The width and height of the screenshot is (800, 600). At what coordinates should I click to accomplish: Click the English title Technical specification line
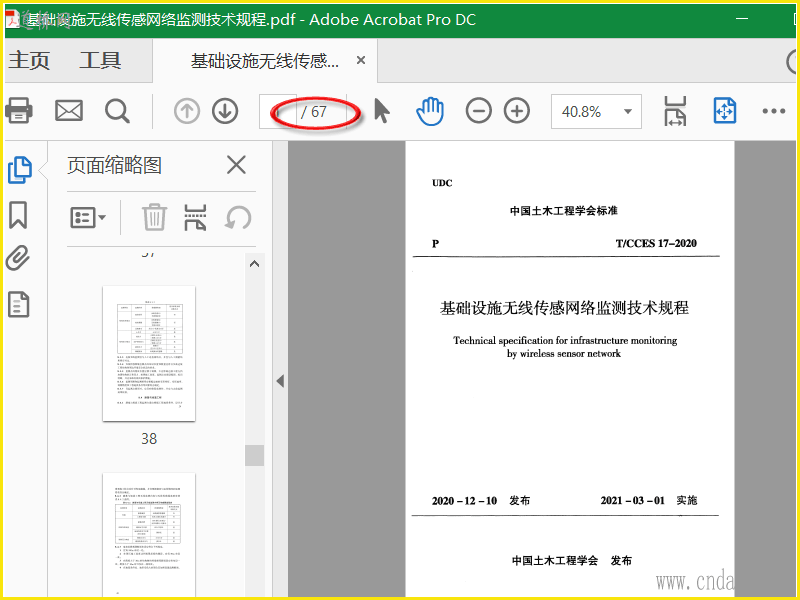point(565,340)
